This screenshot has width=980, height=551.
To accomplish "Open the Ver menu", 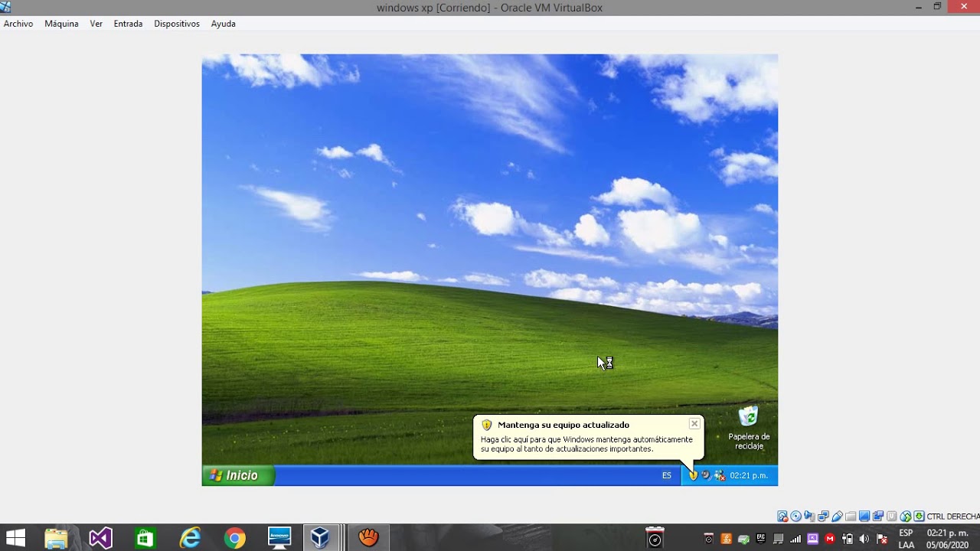I will (96, 24).
